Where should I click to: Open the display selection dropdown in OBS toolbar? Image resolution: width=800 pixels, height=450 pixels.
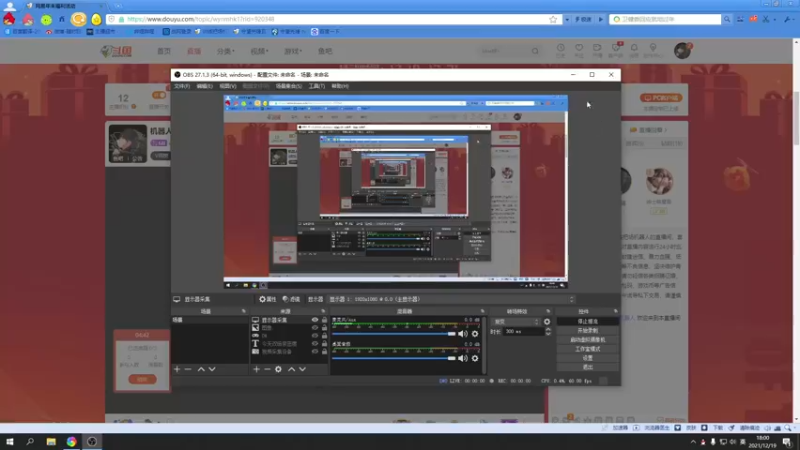[452, 299]
